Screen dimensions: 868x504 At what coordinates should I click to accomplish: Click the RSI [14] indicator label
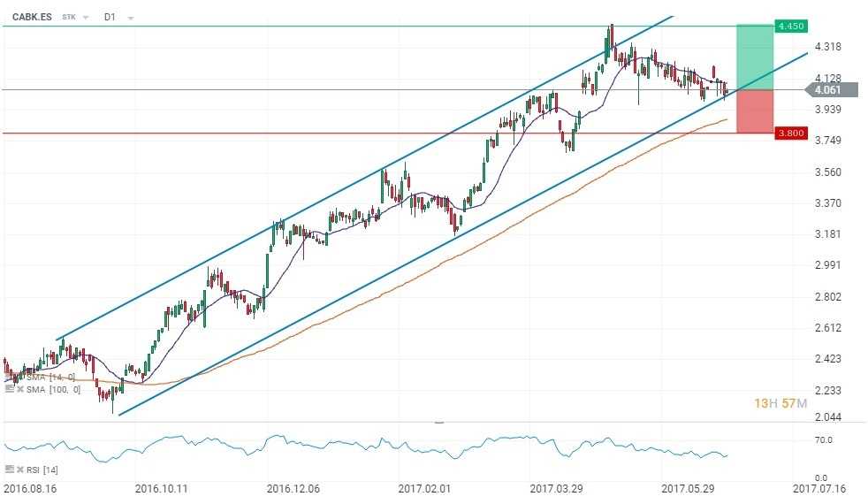click(x=42, y=469)
